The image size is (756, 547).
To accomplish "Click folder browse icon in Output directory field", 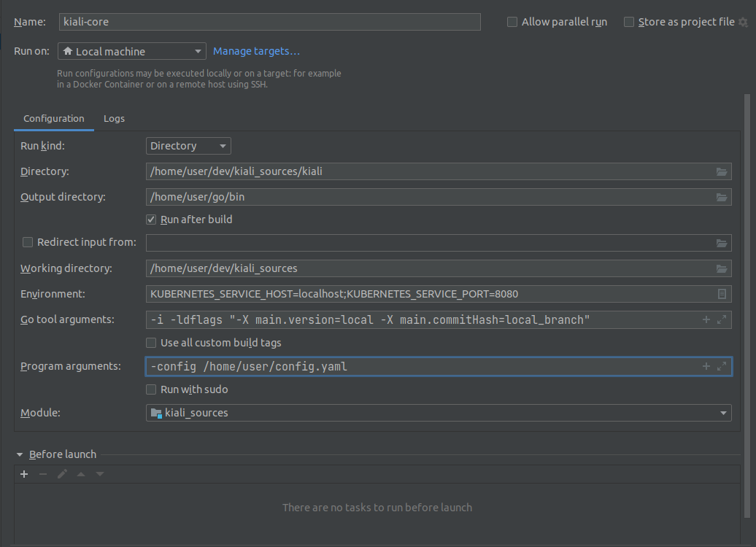I will (721, 197).
